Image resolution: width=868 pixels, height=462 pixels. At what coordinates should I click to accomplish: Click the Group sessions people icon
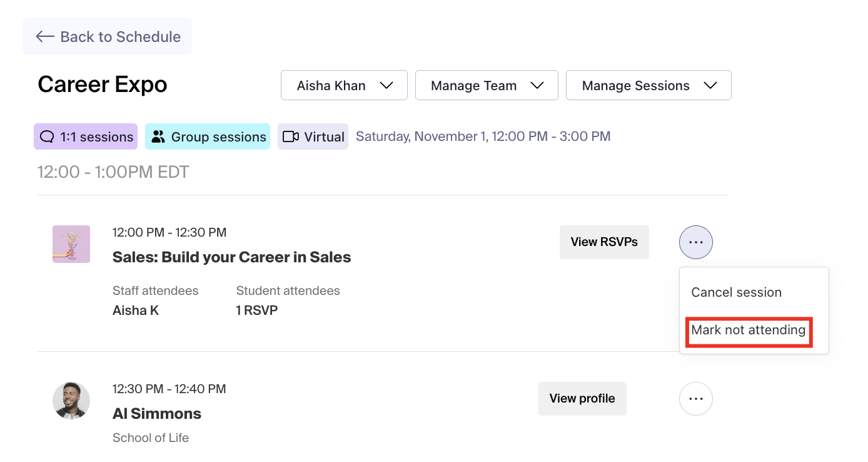click(x=158, y=136)
